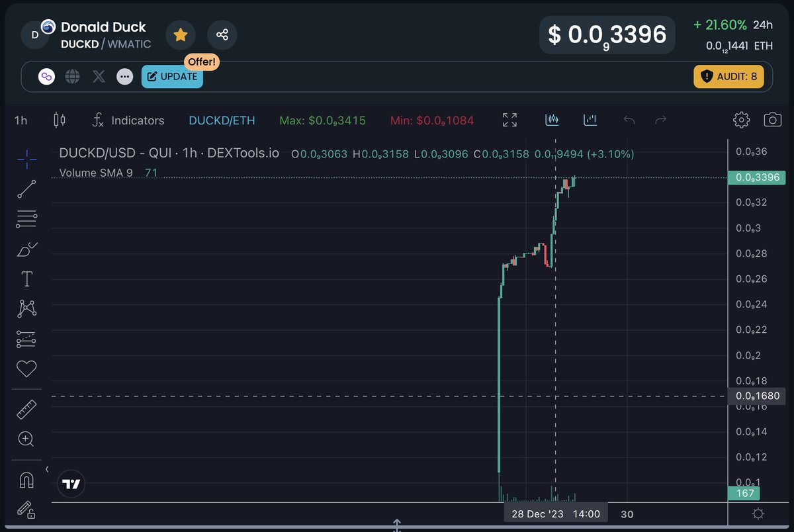Click the Max: $0.0₉3415 value

coord(322,120)
